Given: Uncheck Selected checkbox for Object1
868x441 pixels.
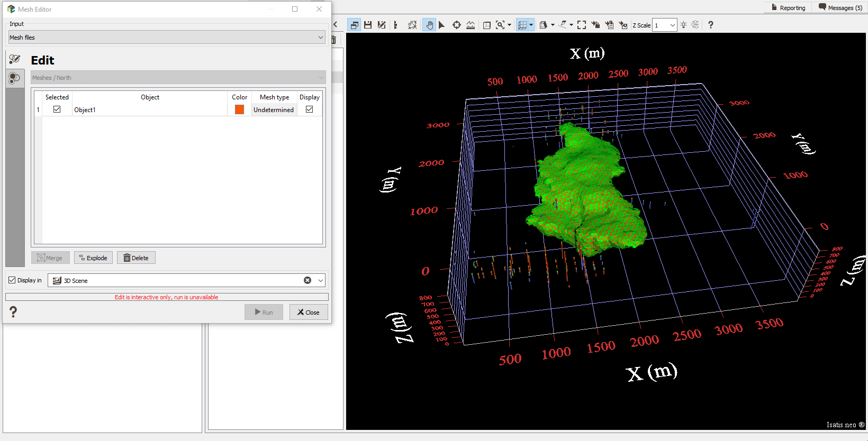Looking at the screenshot, I should coord(57,109).
